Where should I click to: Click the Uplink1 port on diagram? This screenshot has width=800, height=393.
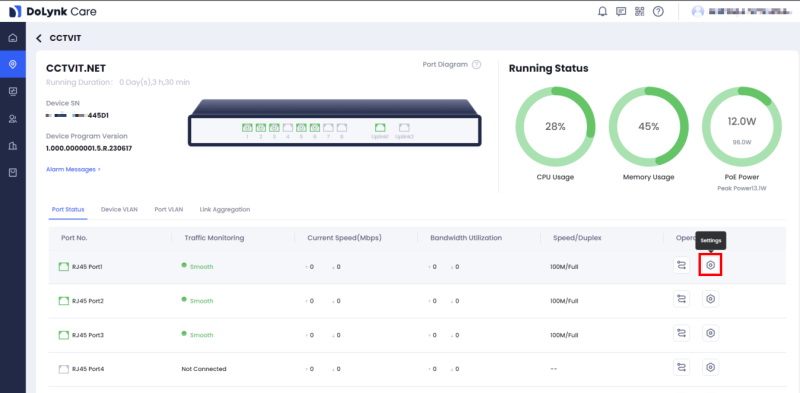click(380, 128)
